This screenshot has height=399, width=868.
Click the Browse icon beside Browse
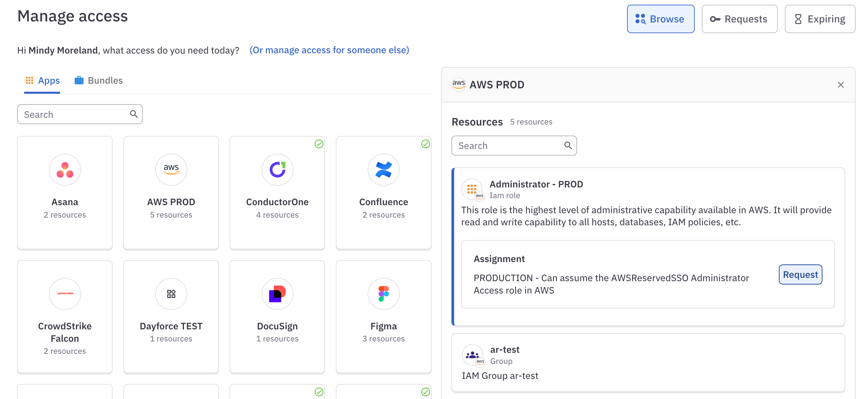tap(640, 19)
